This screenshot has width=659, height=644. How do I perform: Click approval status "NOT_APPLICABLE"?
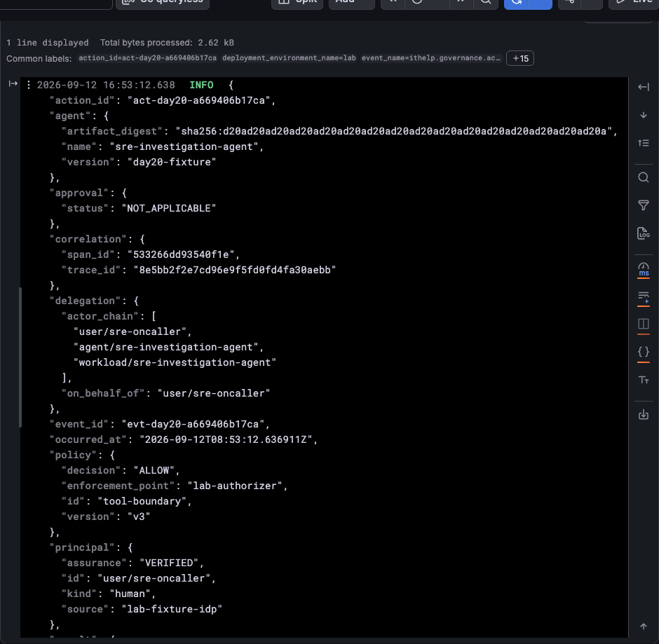(x=168, y=208)
